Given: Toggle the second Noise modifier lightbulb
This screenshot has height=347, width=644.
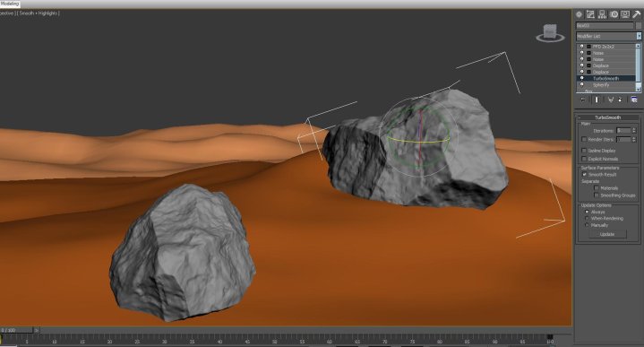Looking at the screenshot, I should (581, 59).
